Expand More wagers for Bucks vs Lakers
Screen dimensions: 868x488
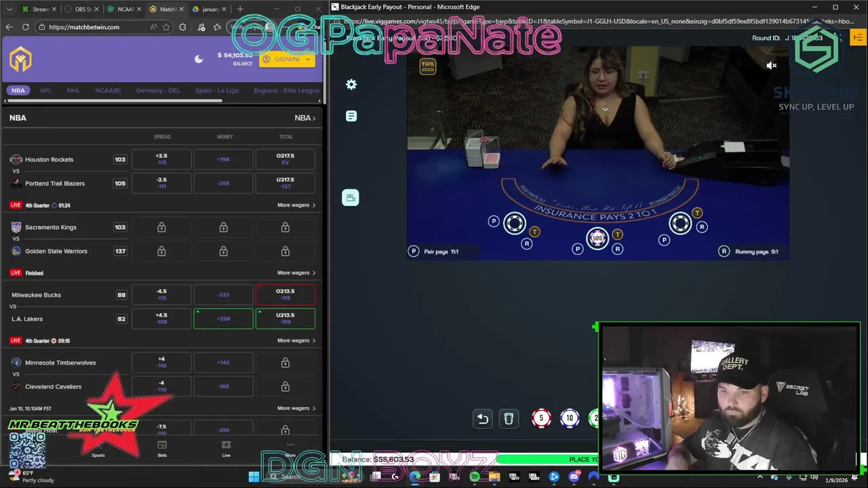point(296,340)
